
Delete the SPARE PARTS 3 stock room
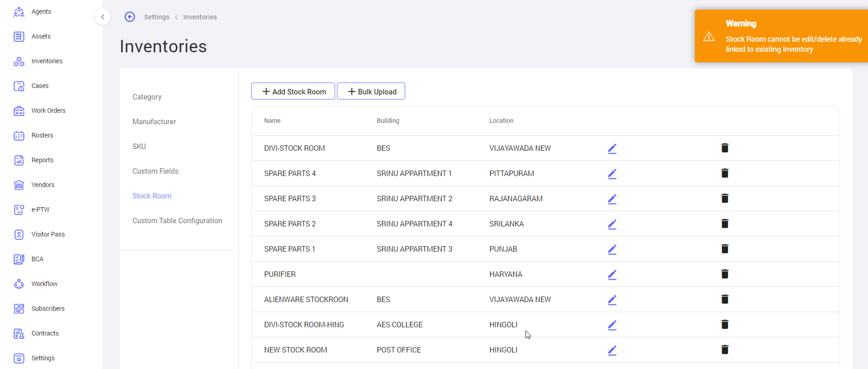[x=725, y=198]
